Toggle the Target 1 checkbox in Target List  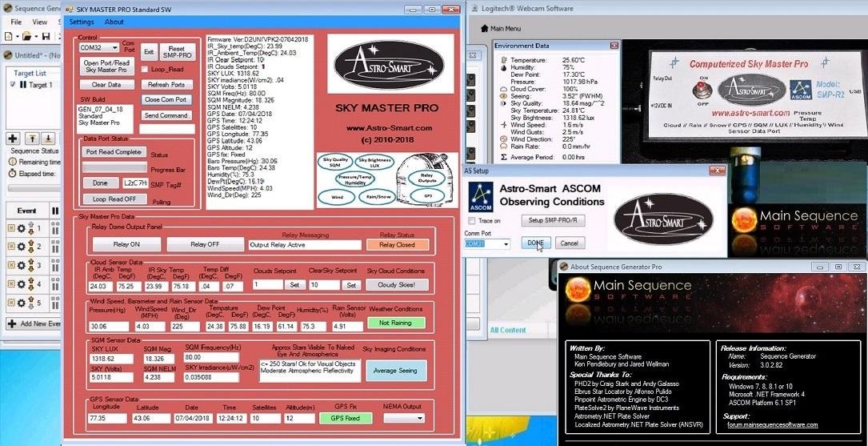(13, 85)
